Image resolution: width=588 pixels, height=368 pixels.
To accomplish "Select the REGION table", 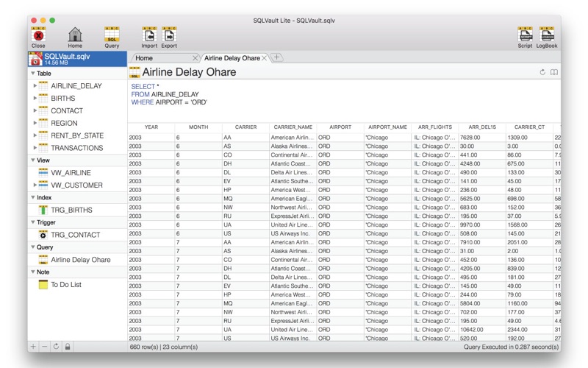I will [64, 123].
